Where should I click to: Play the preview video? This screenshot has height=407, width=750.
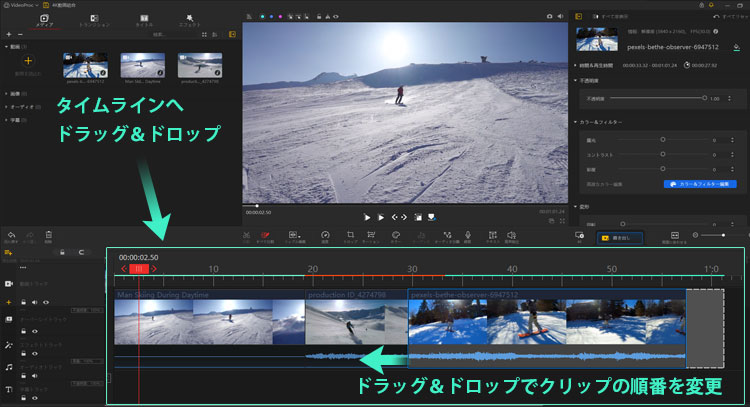(x=367, y=217)
